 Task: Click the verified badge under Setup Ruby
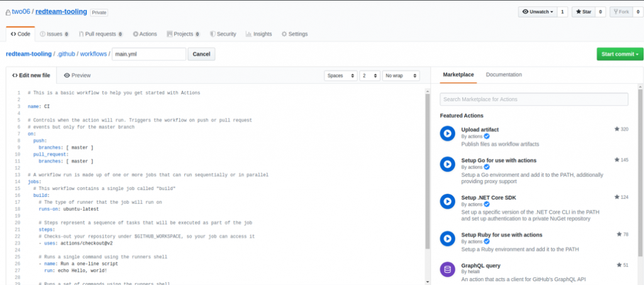[487, 242]
